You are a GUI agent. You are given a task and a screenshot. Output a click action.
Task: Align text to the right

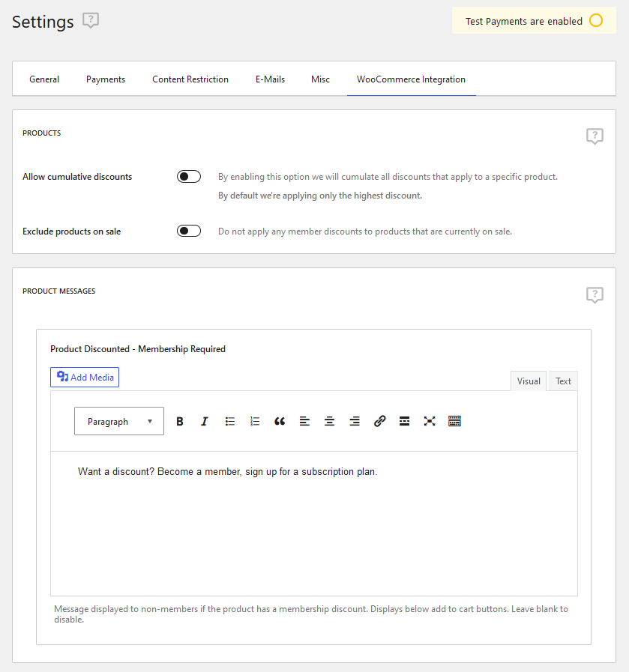click(x=355, y=421)
